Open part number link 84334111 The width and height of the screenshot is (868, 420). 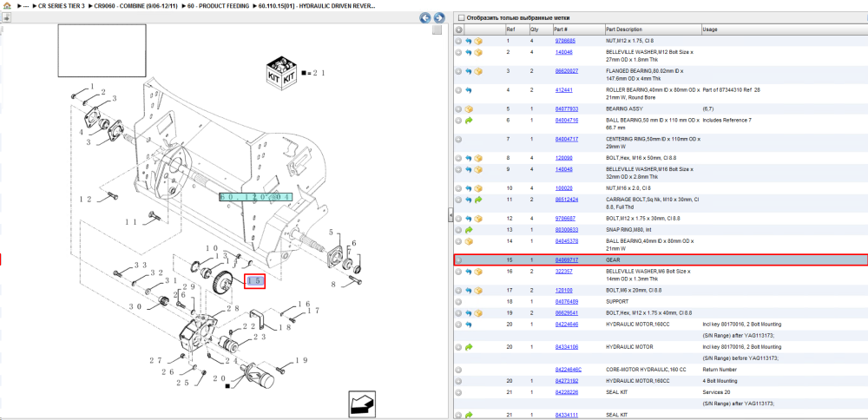(x=566, y=415)
